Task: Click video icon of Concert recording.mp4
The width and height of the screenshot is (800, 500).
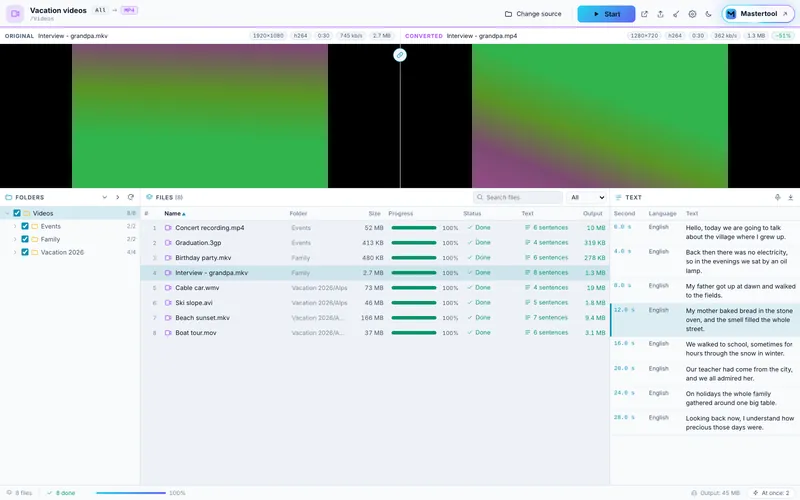Action: coord(168,228)
